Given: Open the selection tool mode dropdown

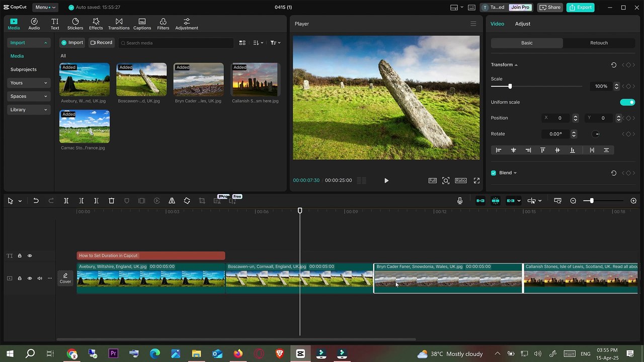Looking at the screenshot, I should 20,201.
